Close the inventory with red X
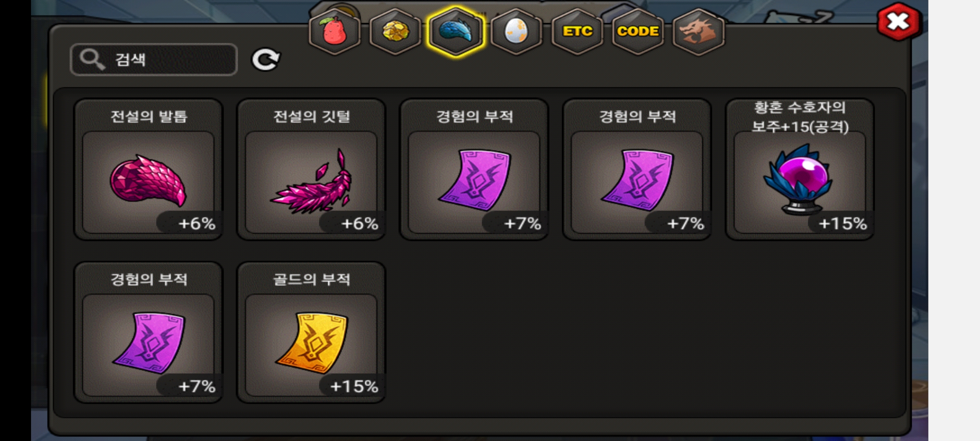980x441 pixels. [898, 22]
